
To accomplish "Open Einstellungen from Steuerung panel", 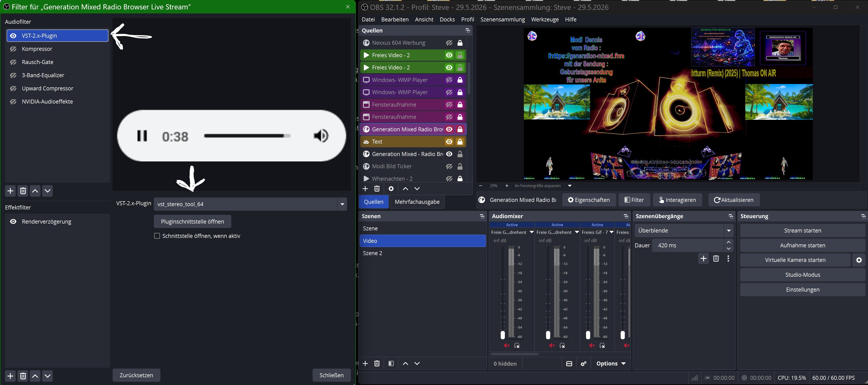I will point(803,290).
